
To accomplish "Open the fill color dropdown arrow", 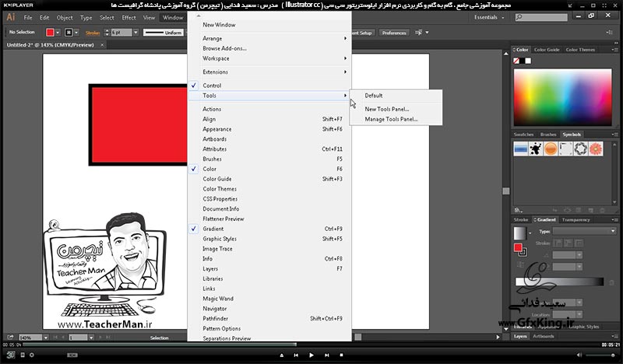I will [58, 33].
